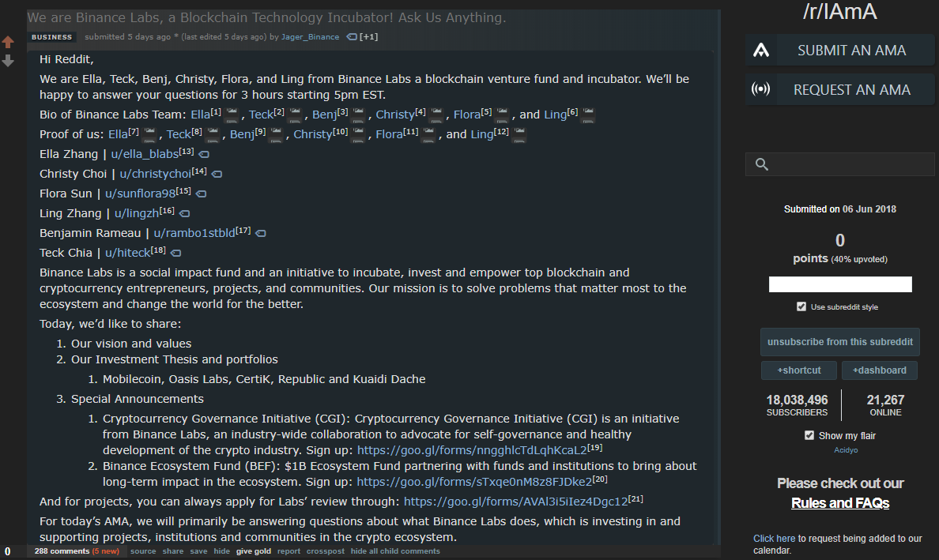Image resolution: width=939 pixels, height=560 pixels.
Task: Click unsubscribe from this subreddit button
Action: (839, 342)
